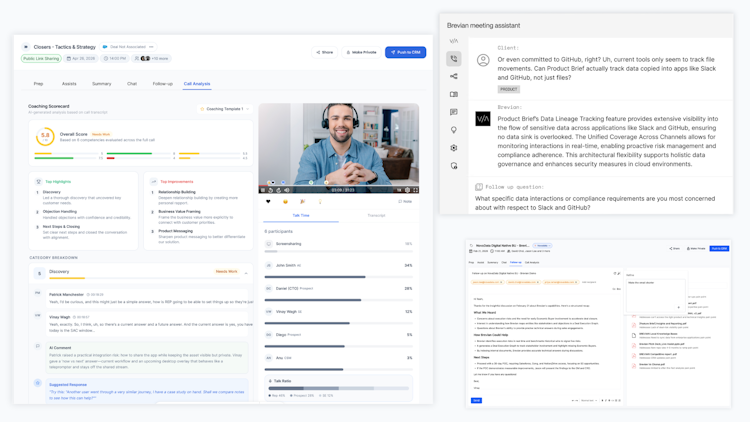
Task: Click the Suggested Response card text
Action: tap(147, 395)
